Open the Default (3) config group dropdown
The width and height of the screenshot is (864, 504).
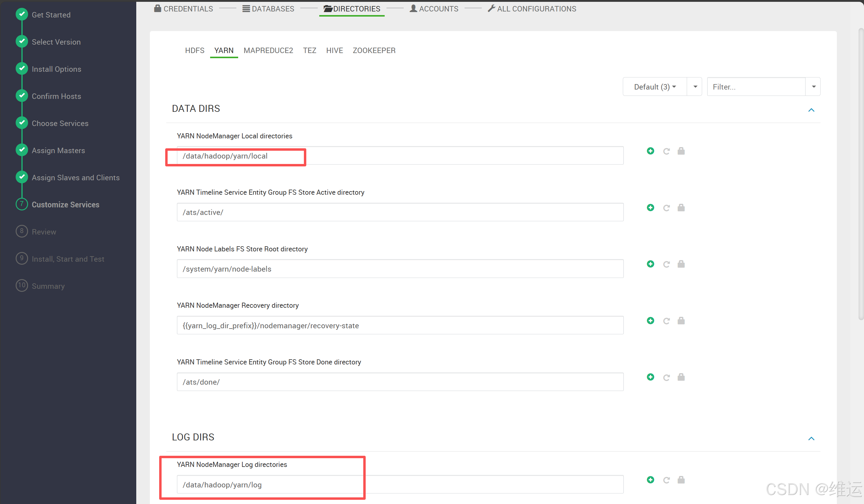click(x=654, y=87)
